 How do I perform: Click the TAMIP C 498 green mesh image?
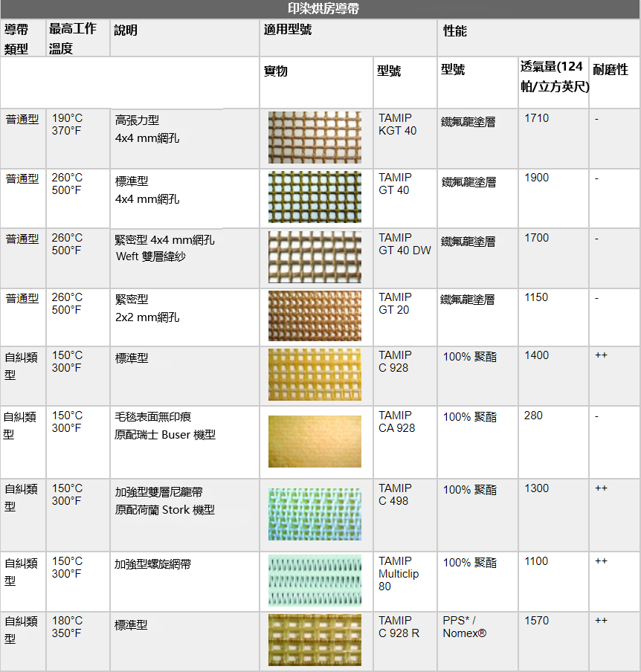[x=315, y=514]
